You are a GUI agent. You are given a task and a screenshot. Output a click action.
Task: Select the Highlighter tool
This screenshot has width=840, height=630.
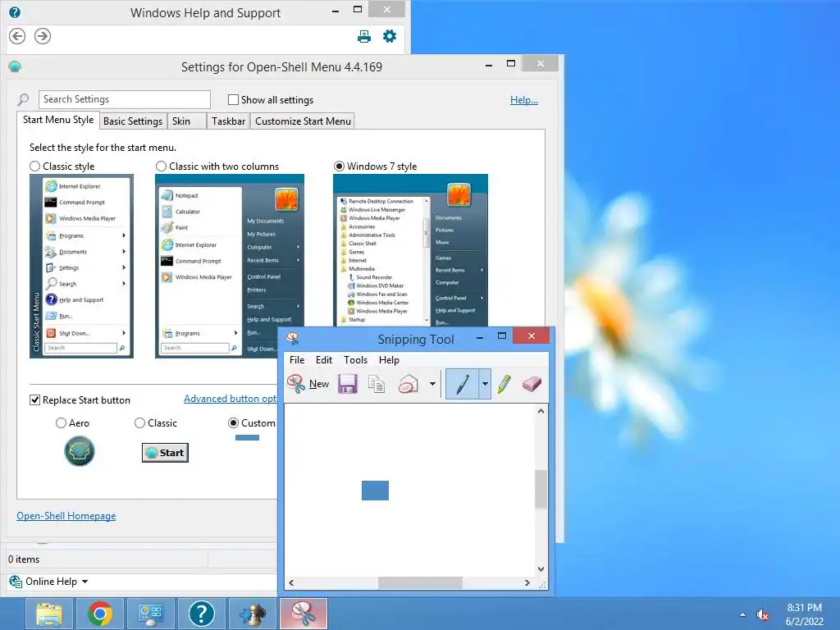tap(504, 384)
